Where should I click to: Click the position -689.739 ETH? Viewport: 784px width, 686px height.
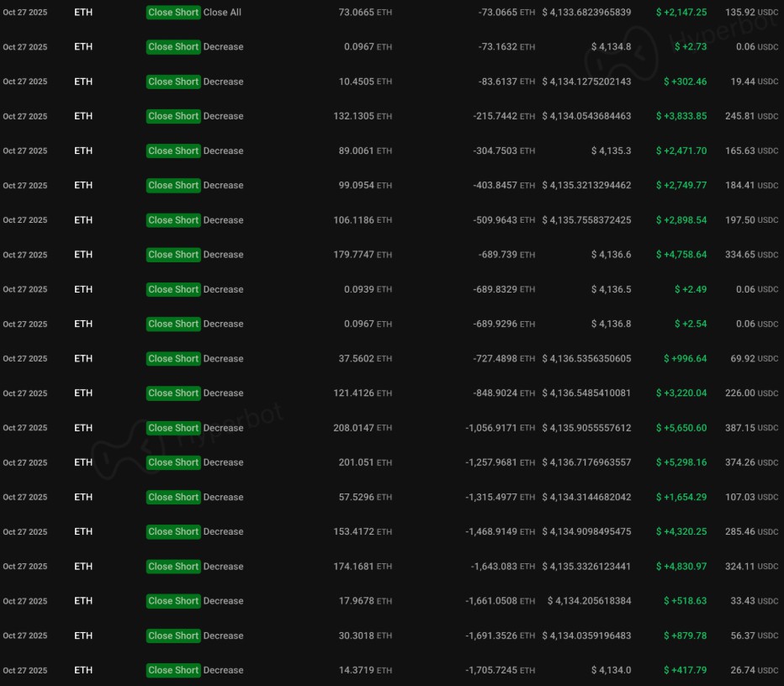pos(506,255)
